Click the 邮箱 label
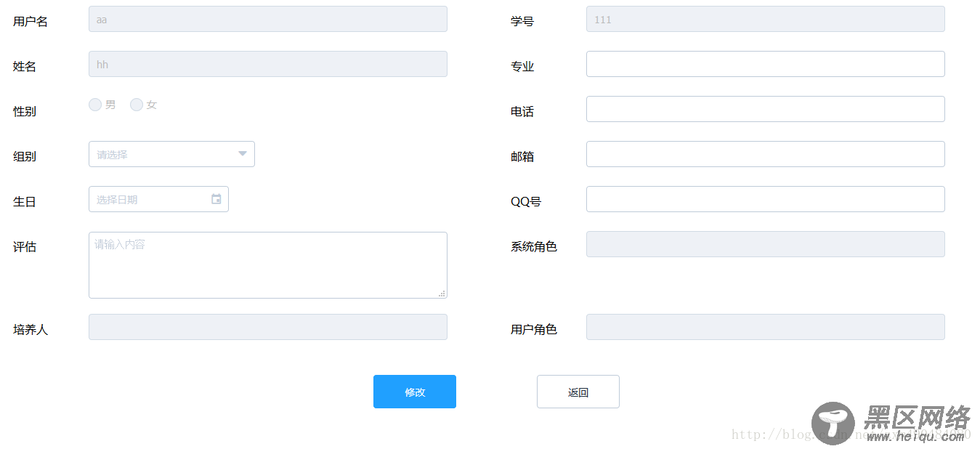Viewport: 980px width, 449px height. [x=522, y=156]
